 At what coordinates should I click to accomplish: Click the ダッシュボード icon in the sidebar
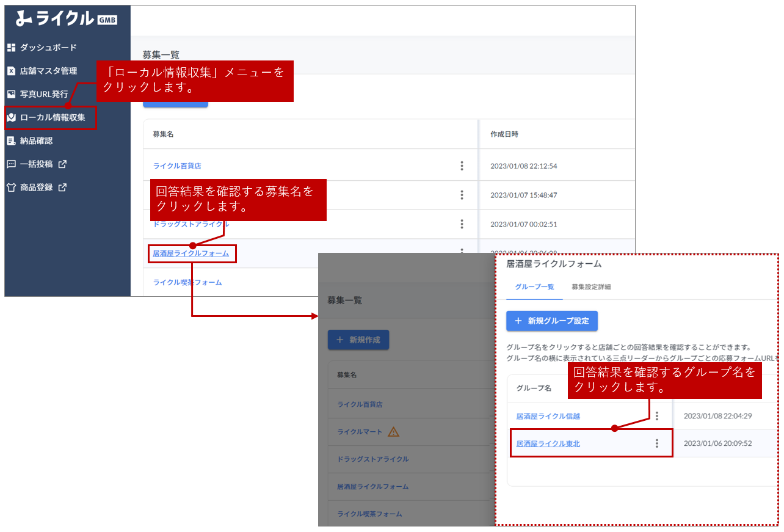click(11, 48)
